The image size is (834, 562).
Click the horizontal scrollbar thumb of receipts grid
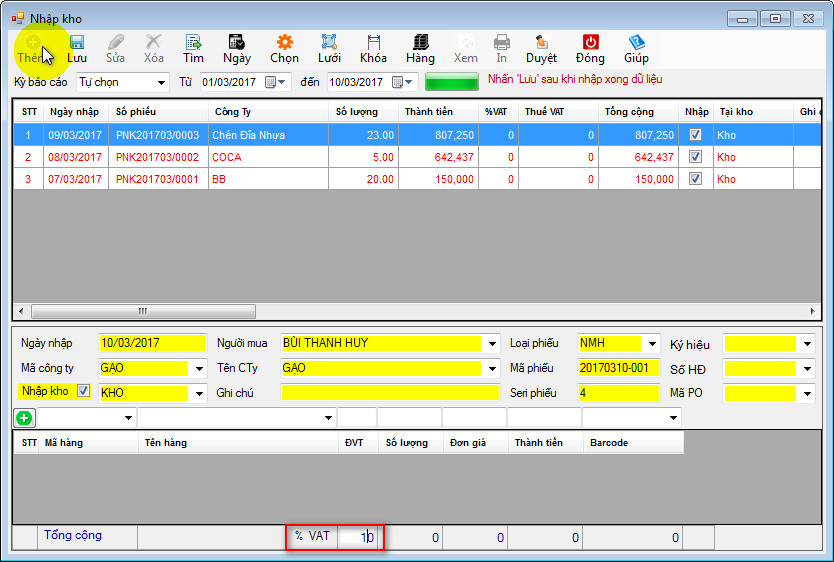[x=144, y=311]
